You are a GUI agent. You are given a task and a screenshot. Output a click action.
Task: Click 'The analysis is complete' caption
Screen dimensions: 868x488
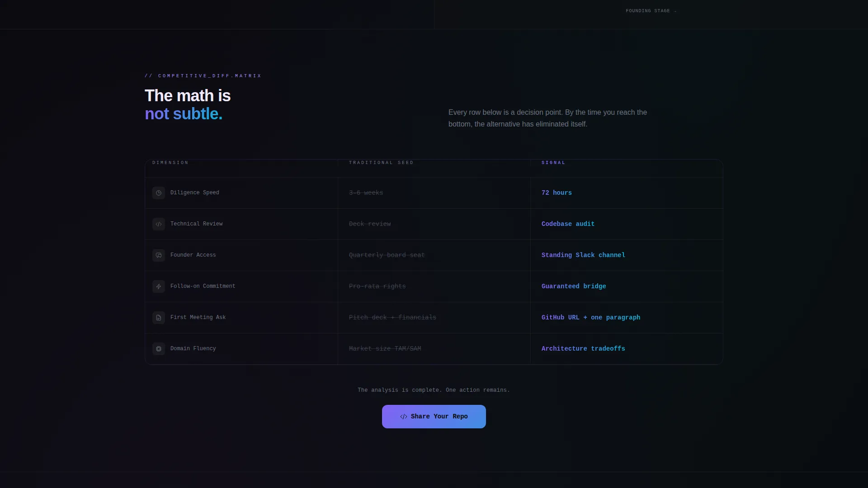tap(434, 390)
